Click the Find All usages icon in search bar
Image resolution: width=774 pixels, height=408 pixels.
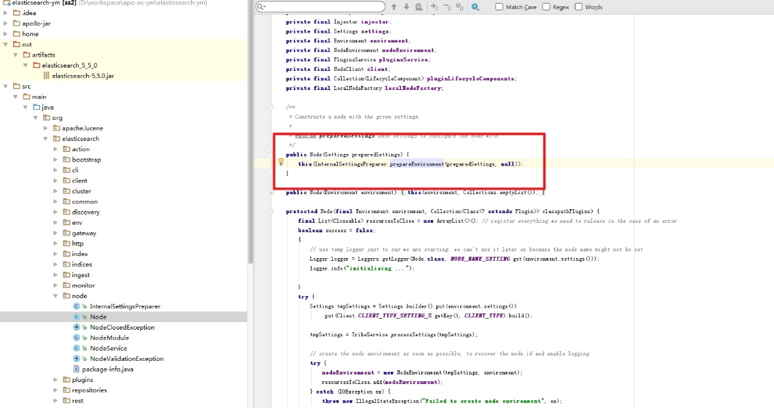pos(419,7)
